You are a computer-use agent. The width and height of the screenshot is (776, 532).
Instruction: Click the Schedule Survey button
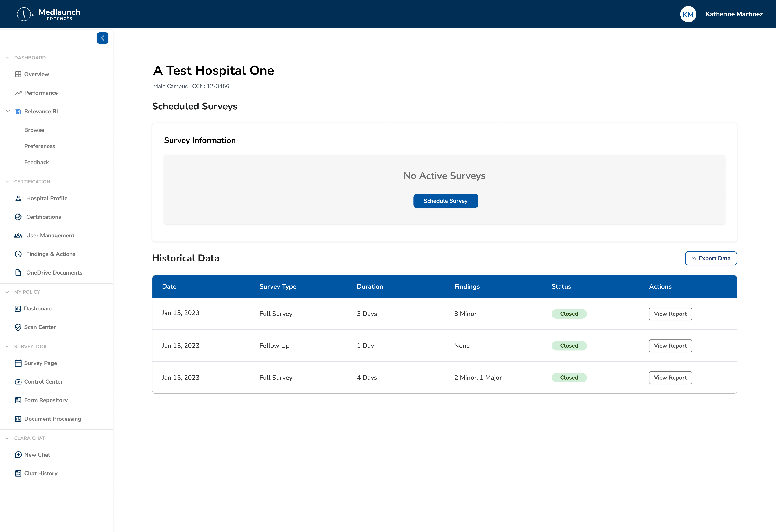tap(445, 201)
